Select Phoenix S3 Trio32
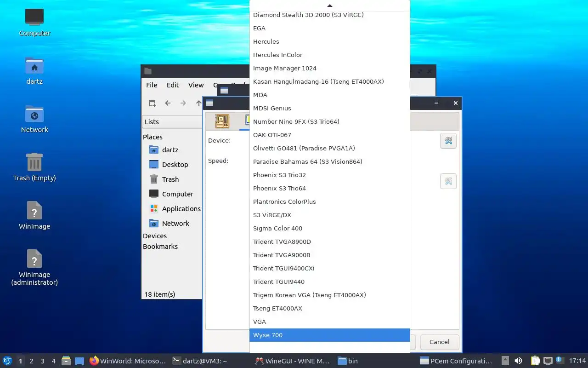Viewport: 588px width, 368px height. [x=330, y=175]
